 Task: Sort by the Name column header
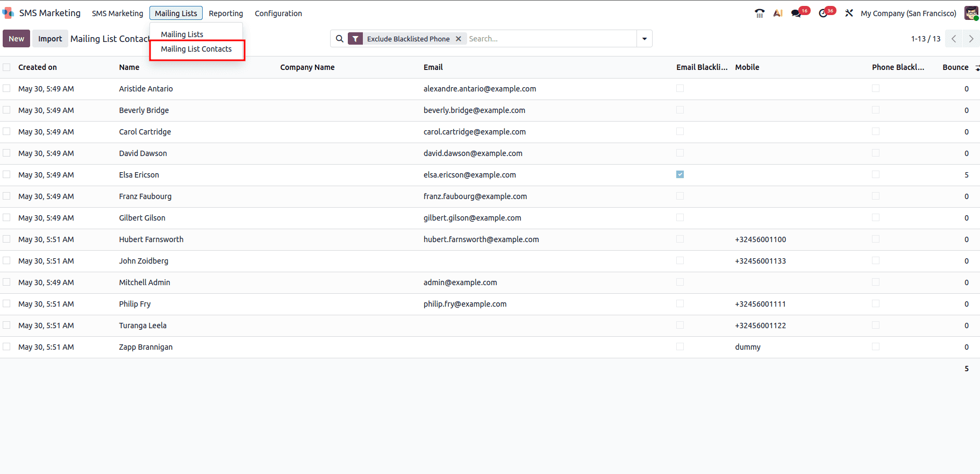129,67
